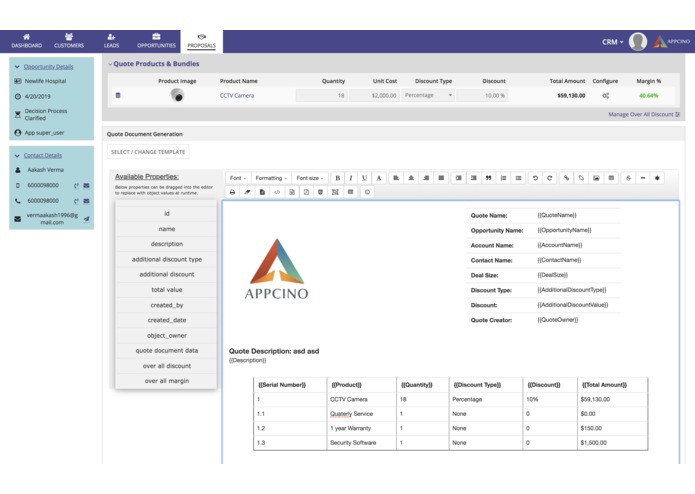Open the Font dropdown

(x=238, y=178)
